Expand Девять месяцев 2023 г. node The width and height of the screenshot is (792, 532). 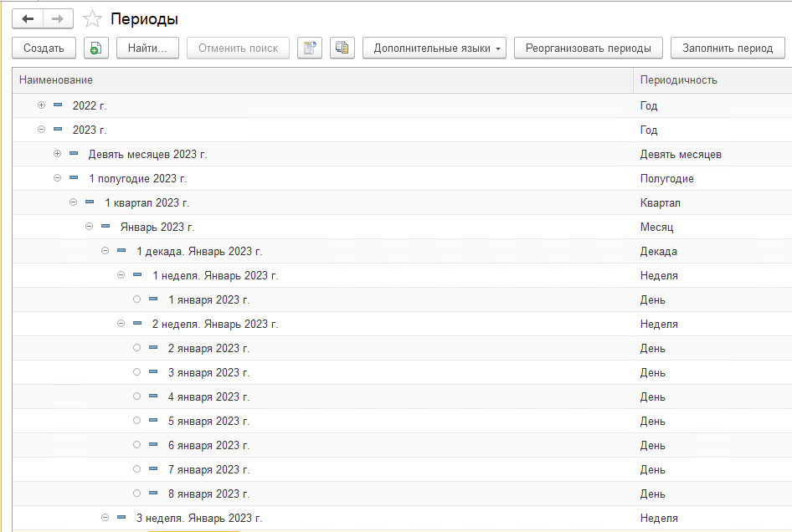tap(57, 154)
